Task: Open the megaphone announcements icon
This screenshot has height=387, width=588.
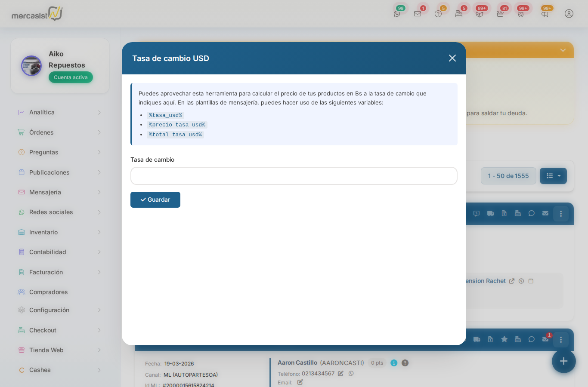Action: (545, 14)
